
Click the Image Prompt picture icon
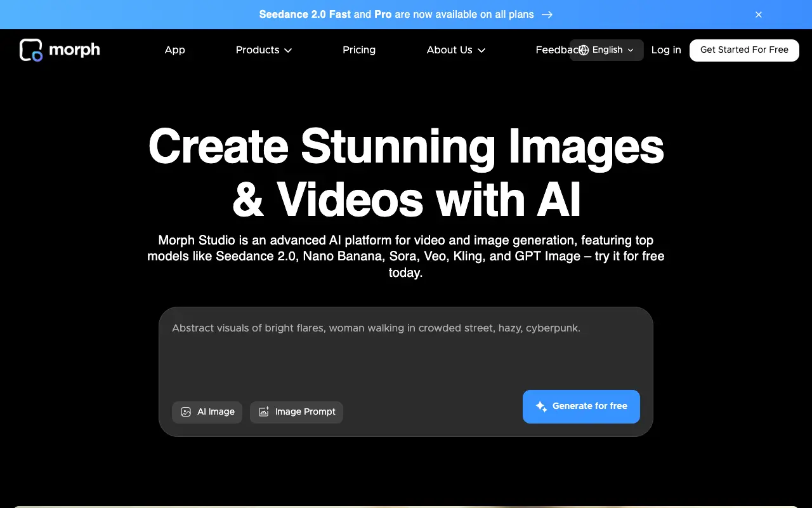pos(264,412)
